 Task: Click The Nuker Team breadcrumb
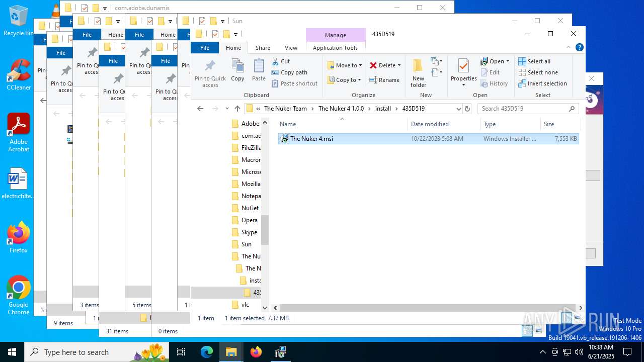click(x=285, y=109)
